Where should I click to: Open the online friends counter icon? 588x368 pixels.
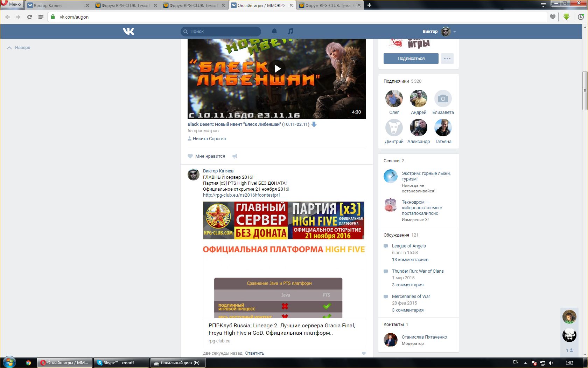[569, 350]
